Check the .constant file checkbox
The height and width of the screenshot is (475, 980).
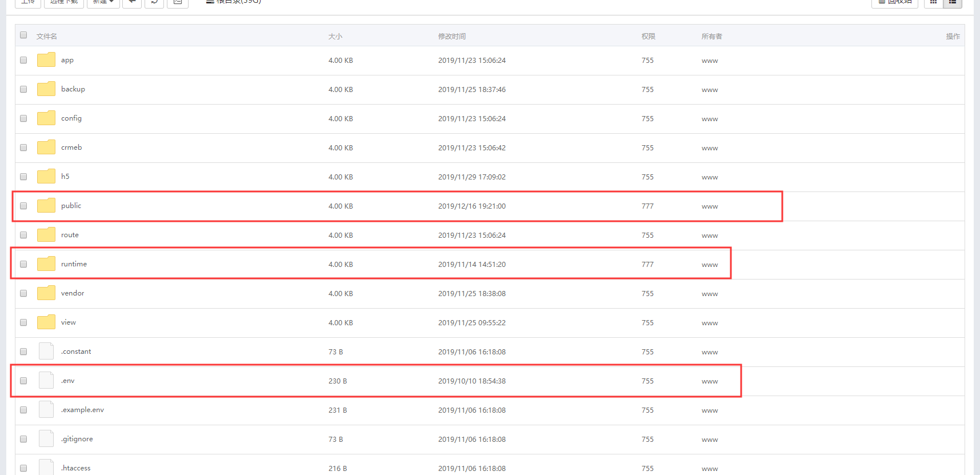coord(23,352)
